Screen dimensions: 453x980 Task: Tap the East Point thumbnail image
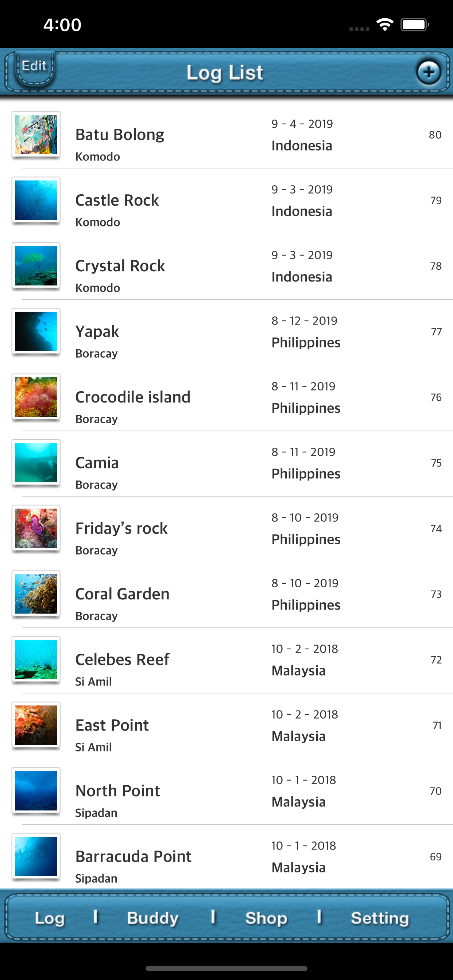point(36,726)
